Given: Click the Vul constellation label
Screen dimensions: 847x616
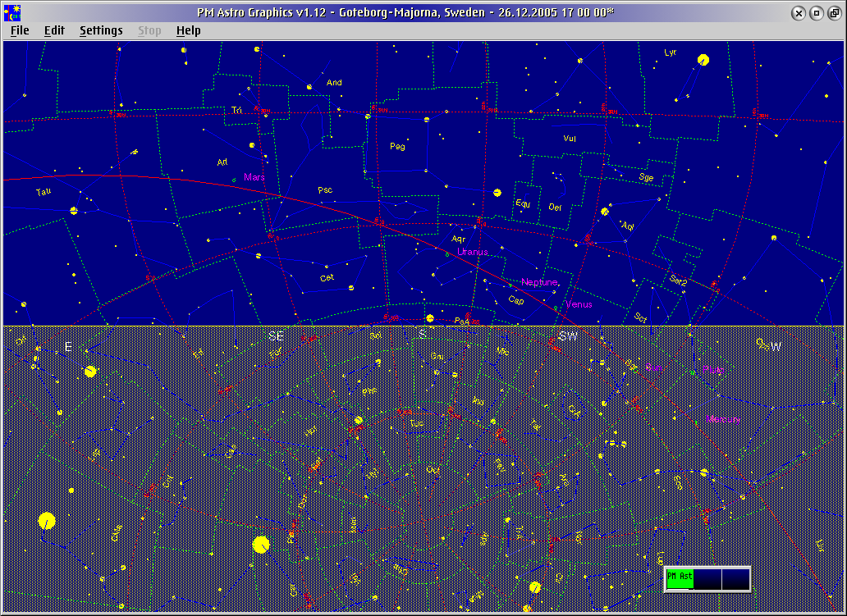Looking at the screenshot, I should (x=570, y=139).
